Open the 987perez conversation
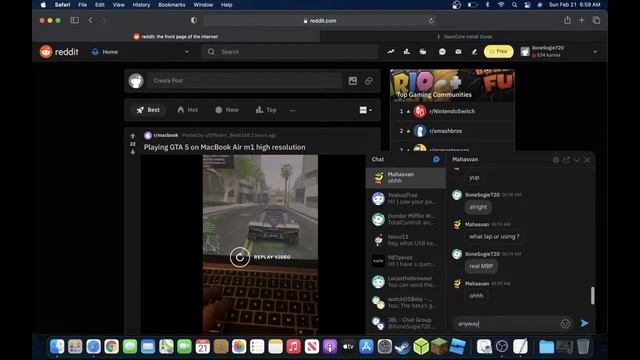640x360 pixels. [x=406, y=261]
